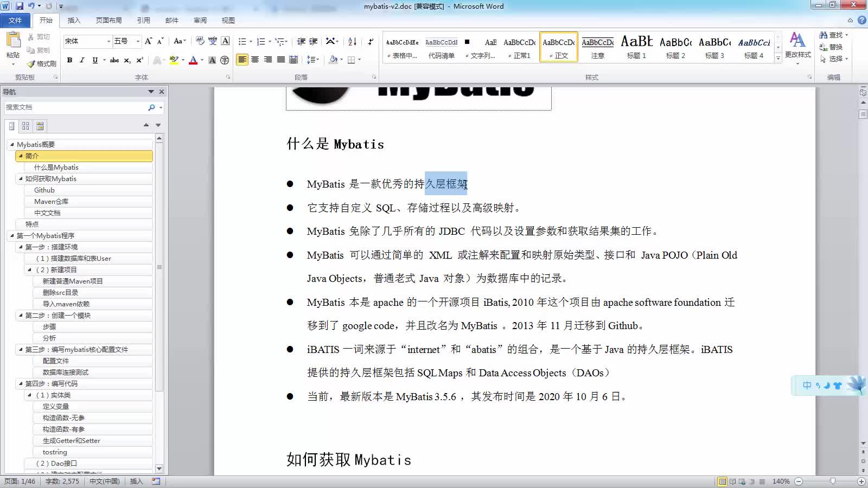Open the font size (五号) dropdown
Image resolution: width=868 pixels, height=488 pixels.
138,41
